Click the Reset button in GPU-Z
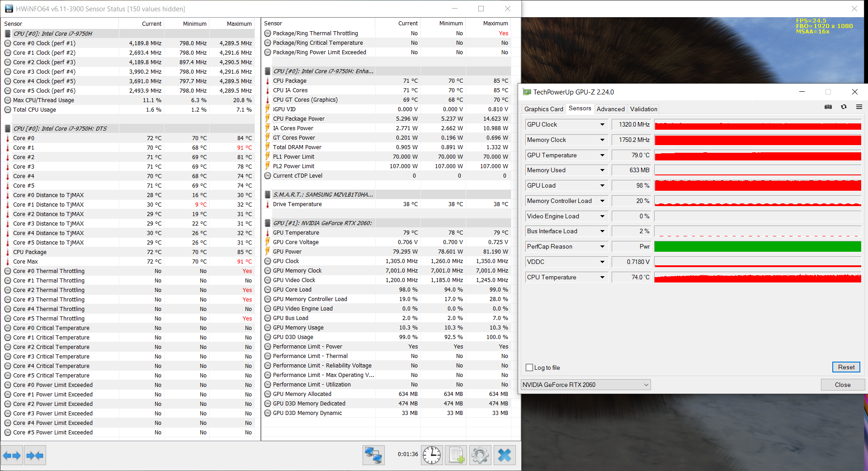The image size is (868, 471). click(846, 367)
